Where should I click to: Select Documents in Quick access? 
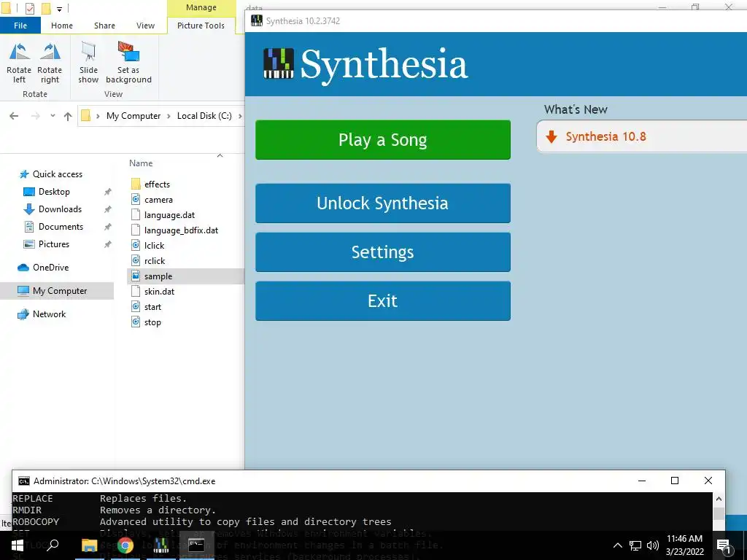tap(61, 227)
